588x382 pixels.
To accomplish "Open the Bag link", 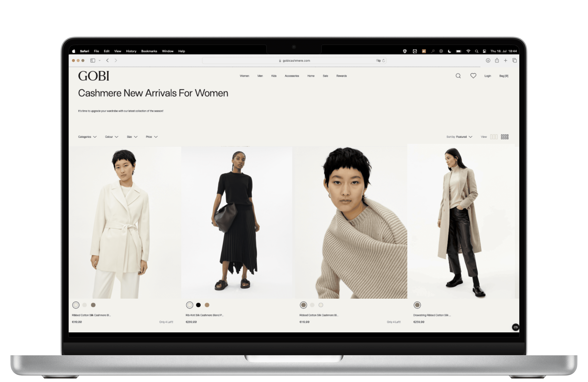I will 504,76.
